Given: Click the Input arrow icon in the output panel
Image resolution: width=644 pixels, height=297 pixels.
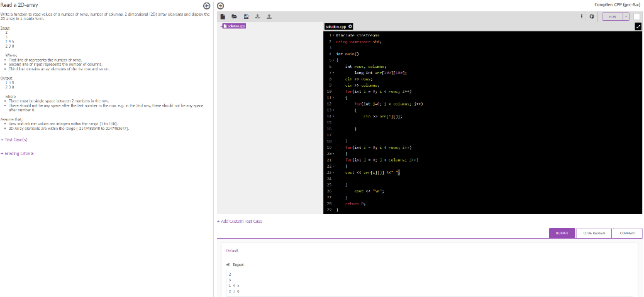Looking at the screenshot, I should click(228, 264).
